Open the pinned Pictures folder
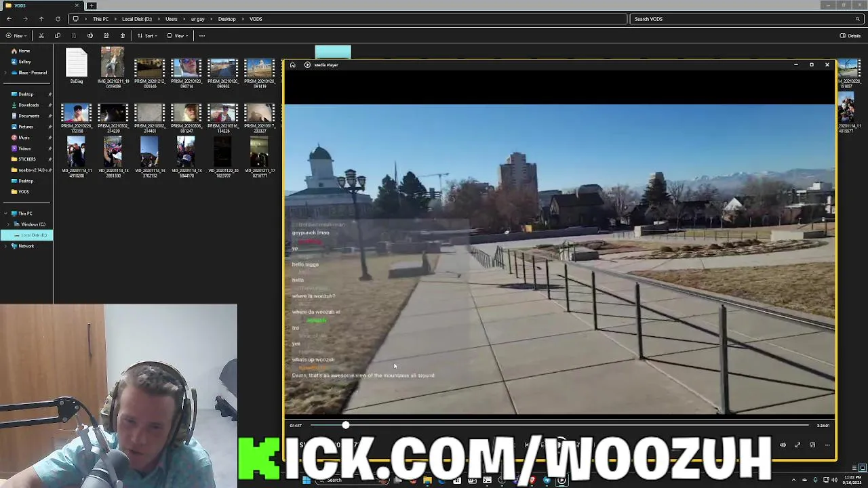Image resolution: width=868 pixels, height=488 pixels. (26, 127)
